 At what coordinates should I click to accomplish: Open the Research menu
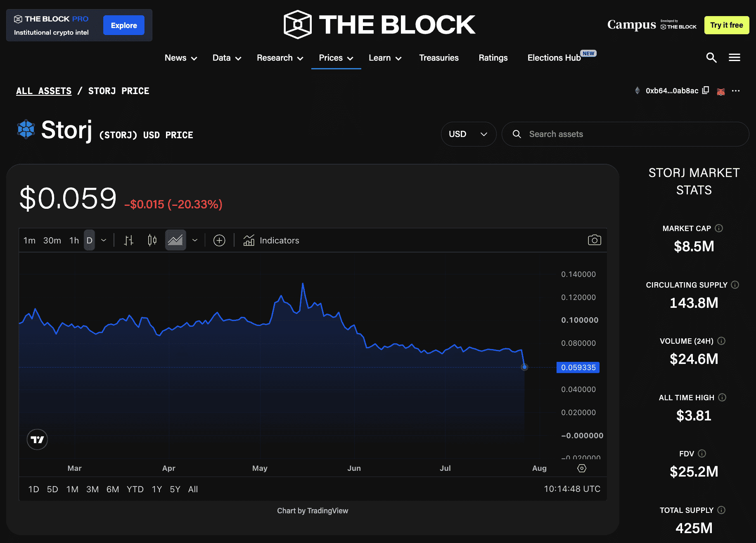(280, 58)
